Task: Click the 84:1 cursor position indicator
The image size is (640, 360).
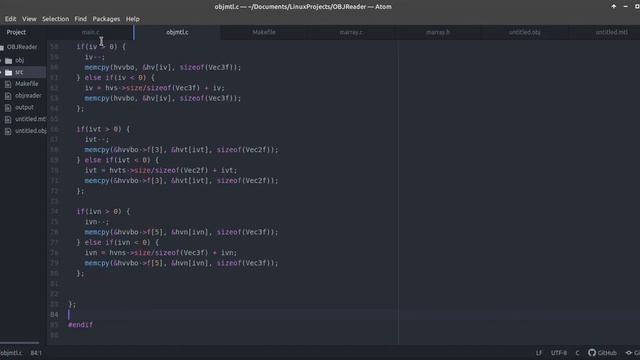Action: click(36, 353)
